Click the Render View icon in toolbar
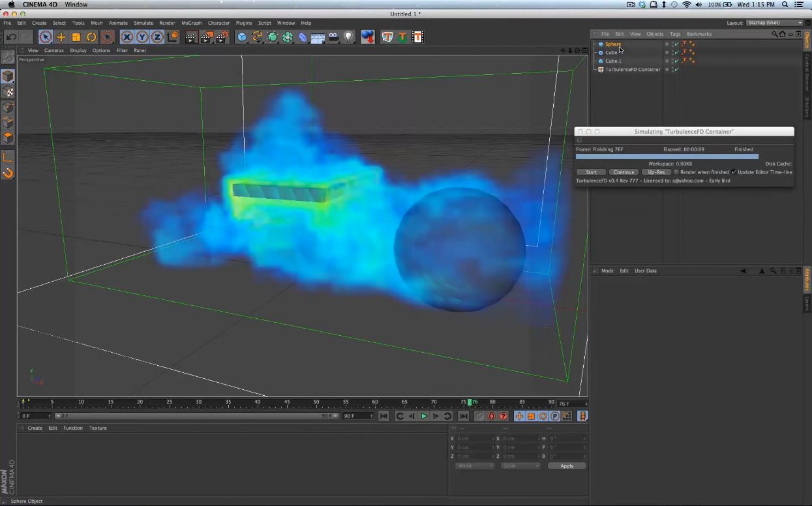This screenshot has width=812, height=506. click(x=189, y=37)
